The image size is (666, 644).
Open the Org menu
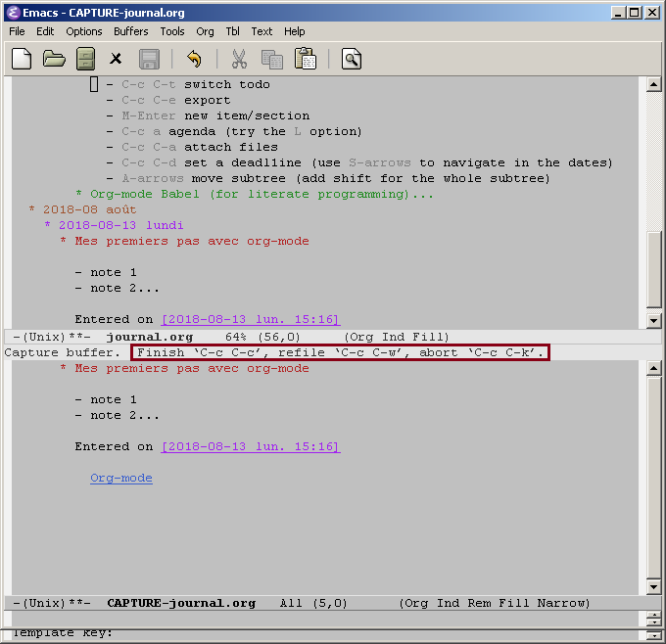click(x=205, y=31)
